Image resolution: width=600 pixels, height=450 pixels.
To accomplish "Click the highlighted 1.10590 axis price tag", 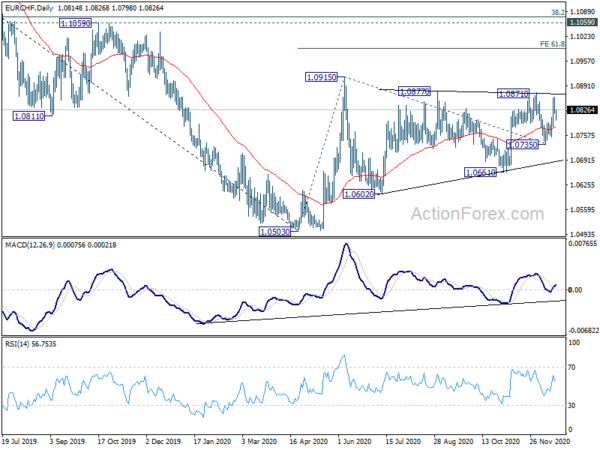I will [x=582, y=23].
